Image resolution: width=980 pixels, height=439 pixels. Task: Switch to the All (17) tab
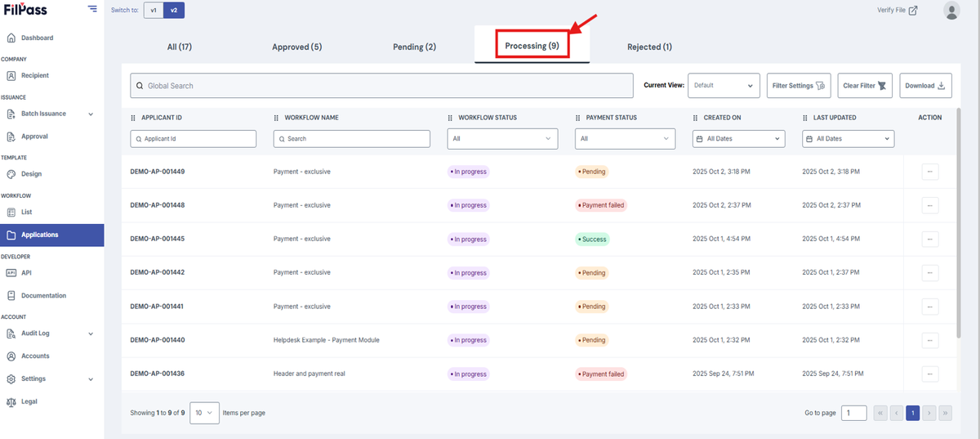pos(180,47)
